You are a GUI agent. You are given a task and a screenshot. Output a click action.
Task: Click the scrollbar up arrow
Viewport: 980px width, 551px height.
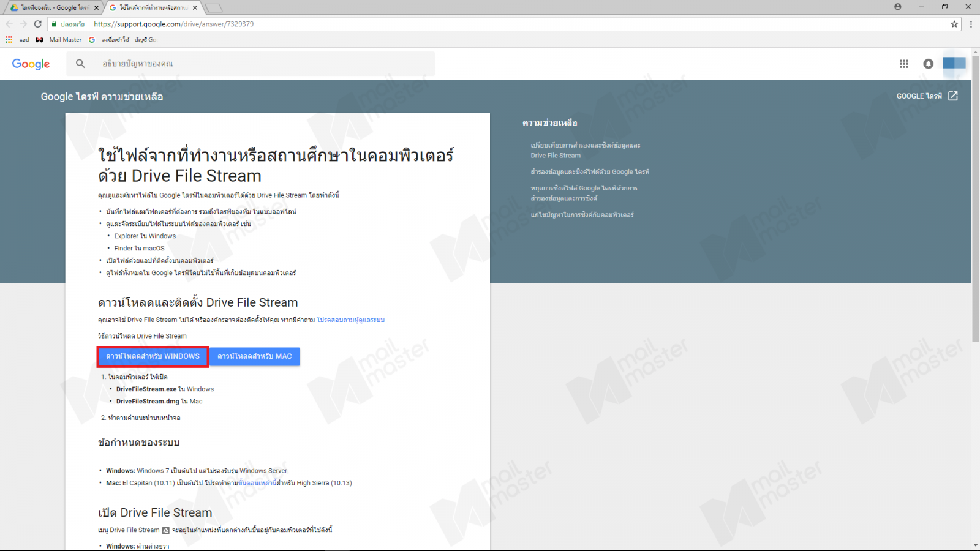coord(976,51)
